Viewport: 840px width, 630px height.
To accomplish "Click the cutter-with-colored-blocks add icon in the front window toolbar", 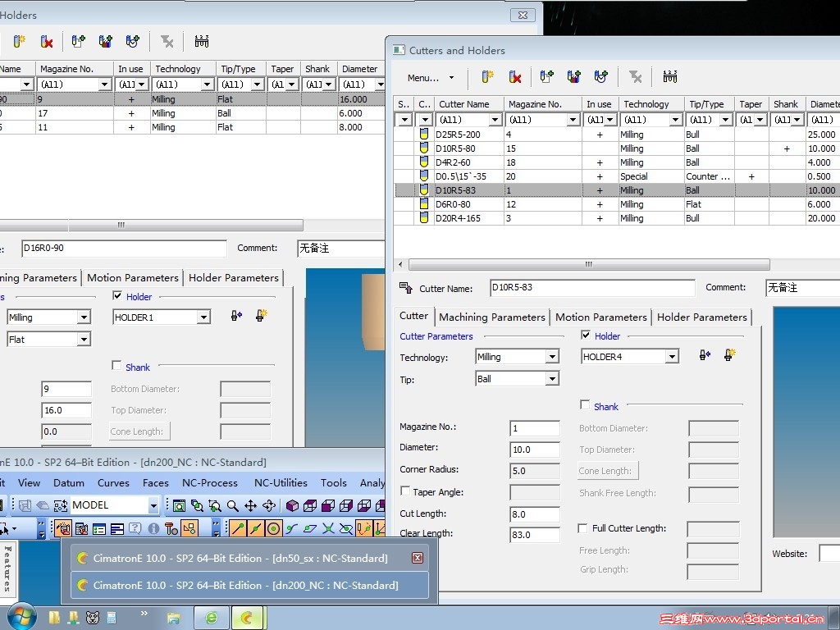I will point(573,77).
